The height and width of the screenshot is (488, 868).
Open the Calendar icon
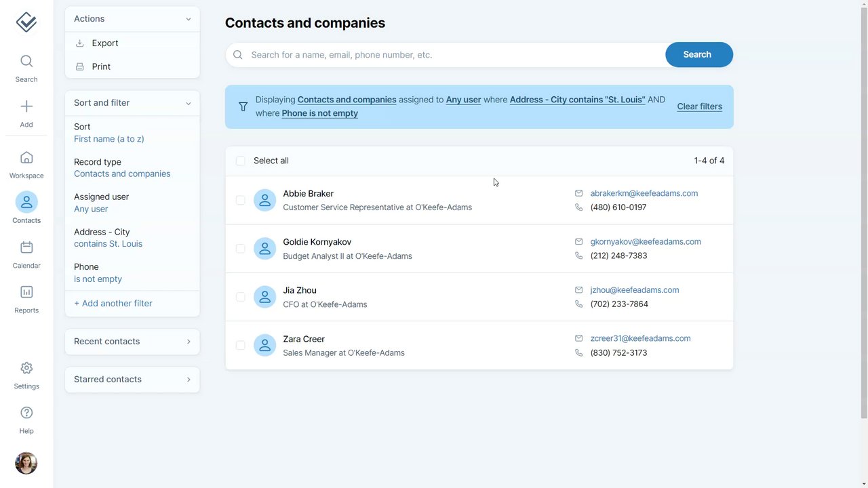click(26, 247)
